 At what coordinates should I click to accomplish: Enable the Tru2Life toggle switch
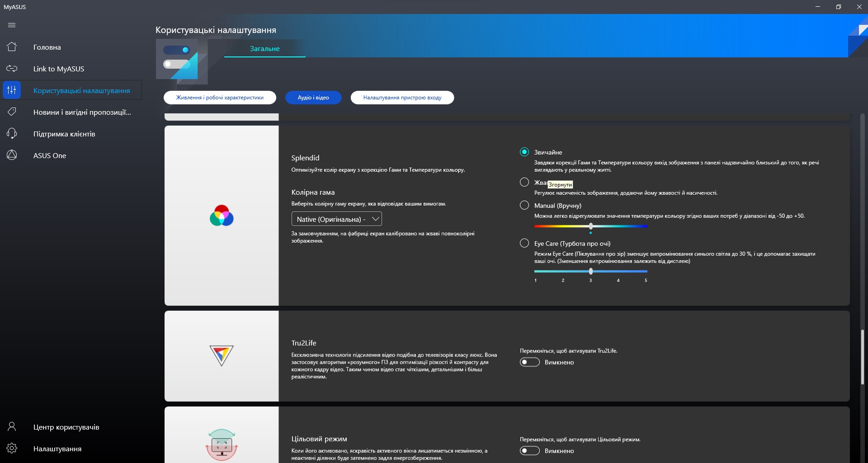pos(529,362)
